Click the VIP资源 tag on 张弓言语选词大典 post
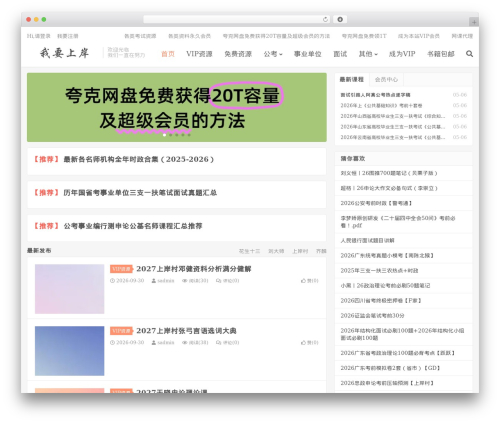The image size is (500, 423). pyautogui.click(x=121, y=331)
